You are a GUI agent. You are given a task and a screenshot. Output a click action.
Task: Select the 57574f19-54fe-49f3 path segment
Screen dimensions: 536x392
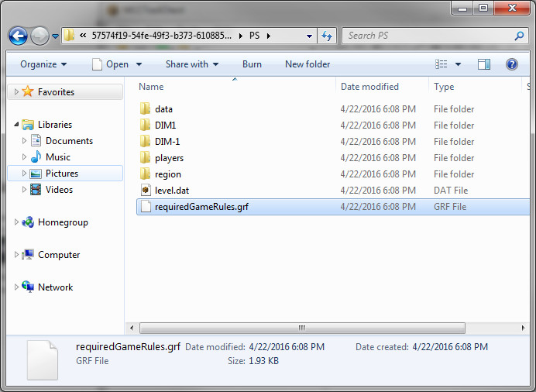pyautogui.click(x=161, y=36)
